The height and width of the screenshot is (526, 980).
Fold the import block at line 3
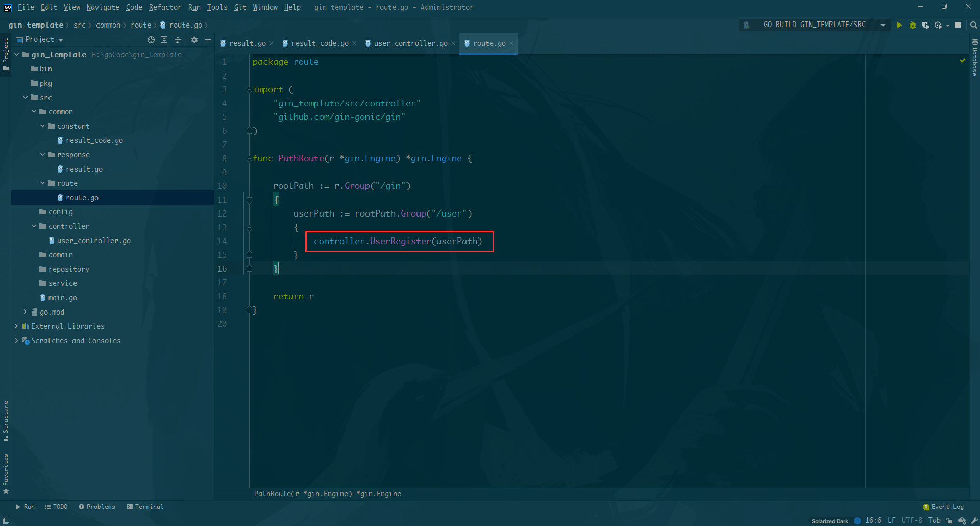point(249,90)
